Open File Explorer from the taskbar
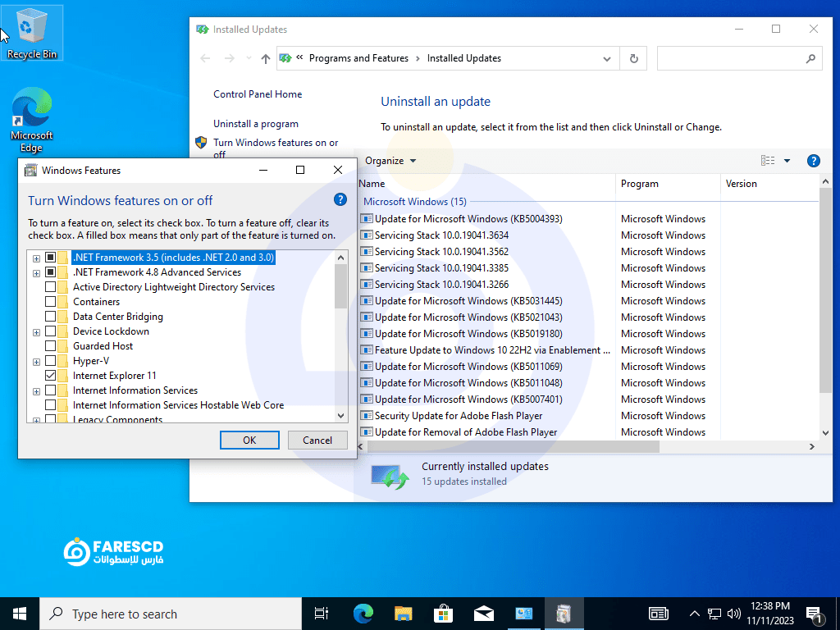The image size is (840, 630). pyautogui.click(x=404, y=614)
